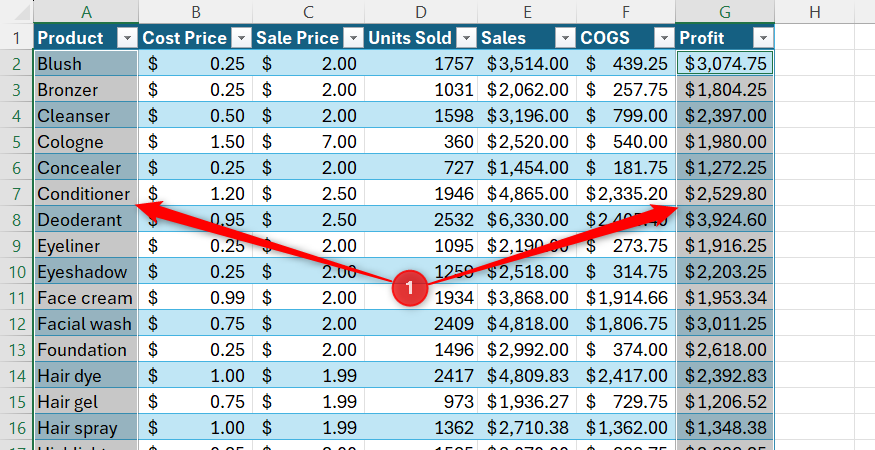875x450 pixels.
Task: Click the empty cell H2
Action: [814, 64]
